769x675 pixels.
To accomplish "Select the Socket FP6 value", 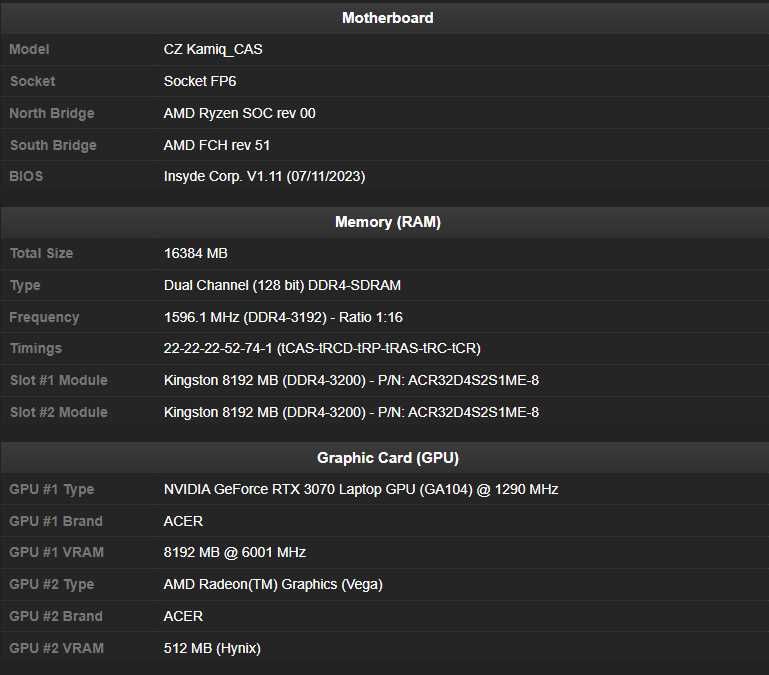I will [x=200, y=81].
